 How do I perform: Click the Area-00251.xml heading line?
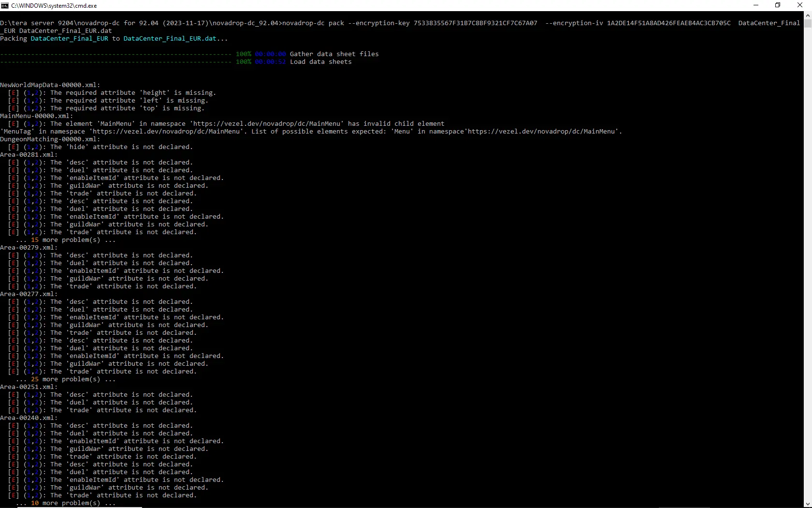pos(29,387)
